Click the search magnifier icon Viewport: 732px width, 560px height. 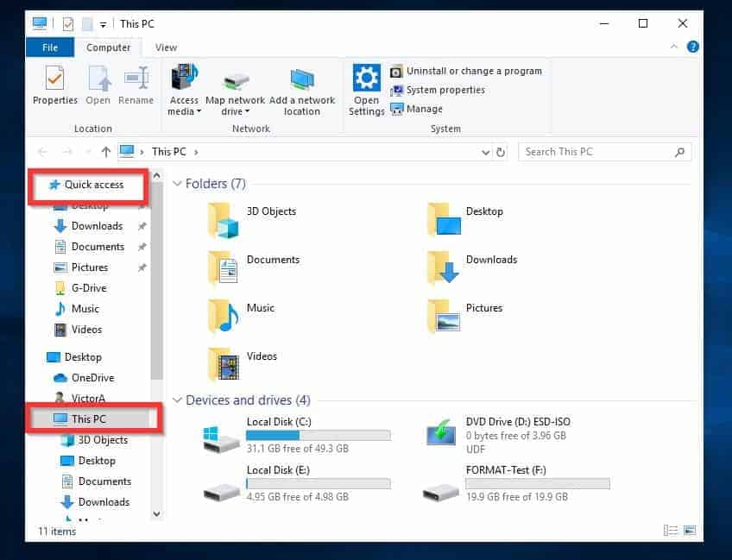679,152
